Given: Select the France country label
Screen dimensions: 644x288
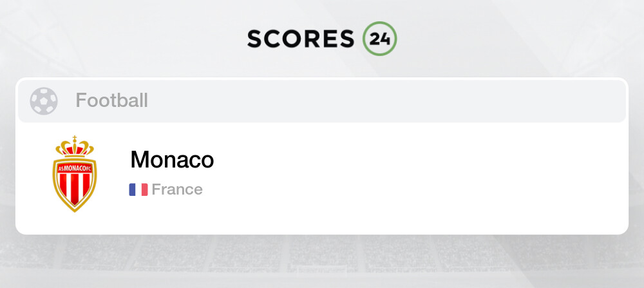Looking at the screenshot, I should point(177,189).
